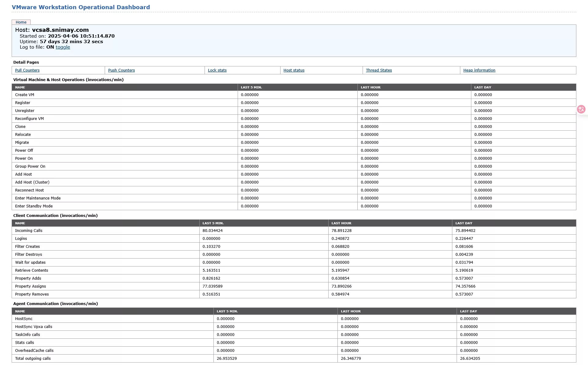Open Pull Counters detail page
The image size is (588, 365).
pos(27,70)
